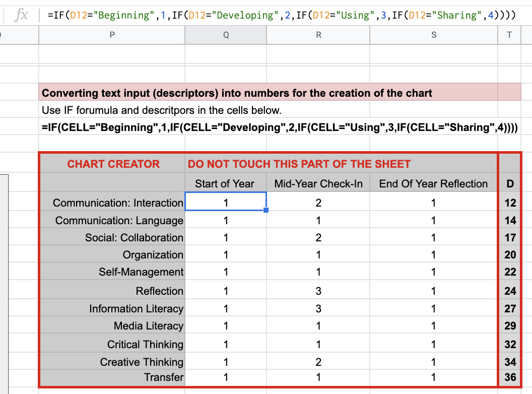The height and width of the screenshot is (394, 532).
Task: Select Mid-Year value for Information Literacy
Action: click(x=318, y=309)
